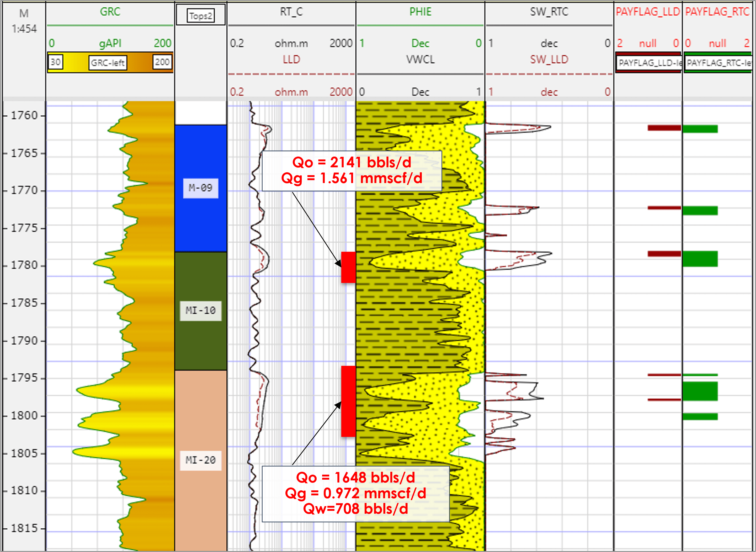Viewport: 756px width, 552px height.
Task: Click the green PAYFLAG_RTC bar near 1797
Action: point(700,391)
